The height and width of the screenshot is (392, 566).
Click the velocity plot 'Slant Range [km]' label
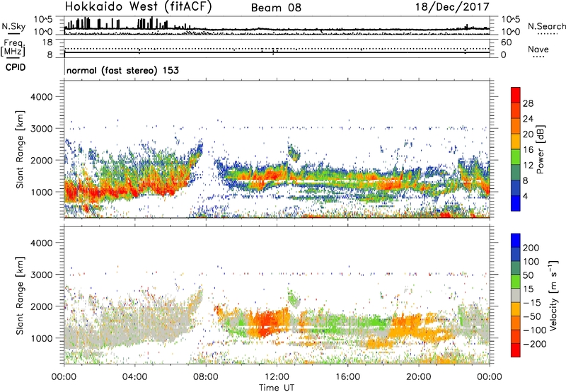20,295
